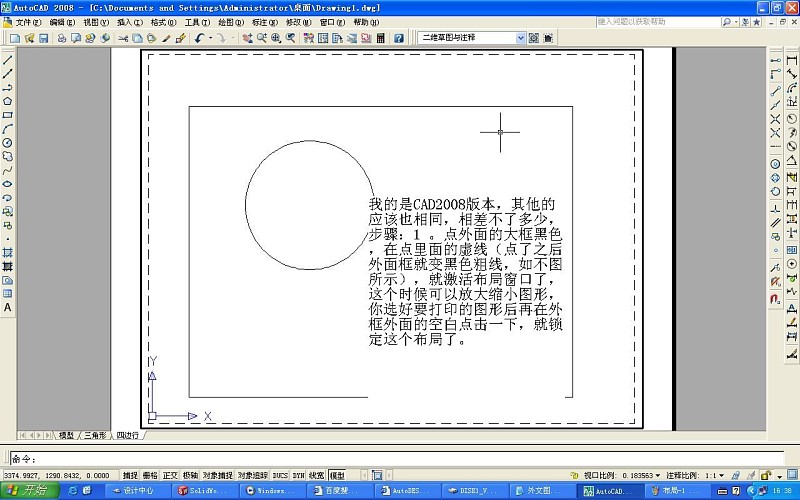The width and height of the screenshot is (800, 500).
Task: Click the 命令 command line input
Action: pos(397,458)
